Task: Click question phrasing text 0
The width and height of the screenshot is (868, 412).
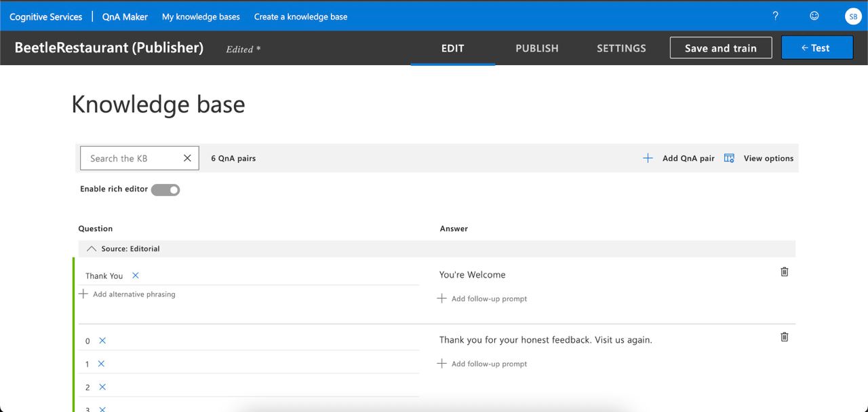Action: tap(87, 341)
